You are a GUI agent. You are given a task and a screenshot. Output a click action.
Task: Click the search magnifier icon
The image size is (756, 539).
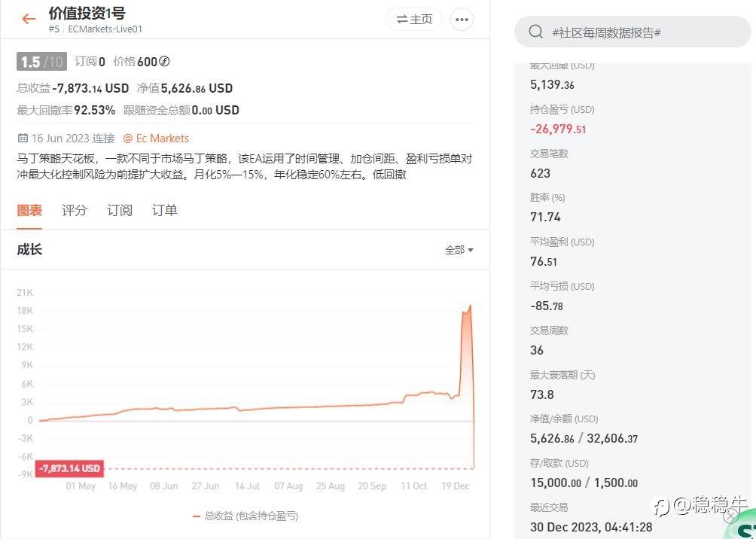tap(535, 32)
